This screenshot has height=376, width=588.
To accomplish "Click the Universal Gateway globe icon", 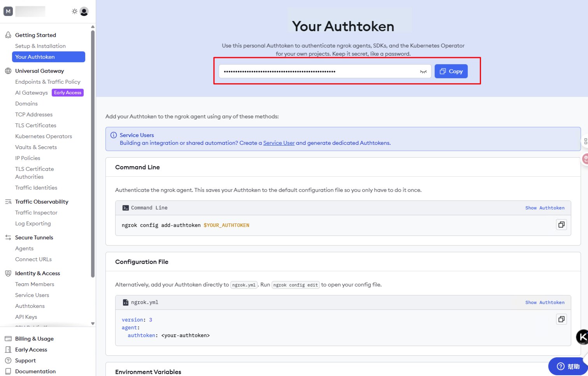I will point(8,71).
